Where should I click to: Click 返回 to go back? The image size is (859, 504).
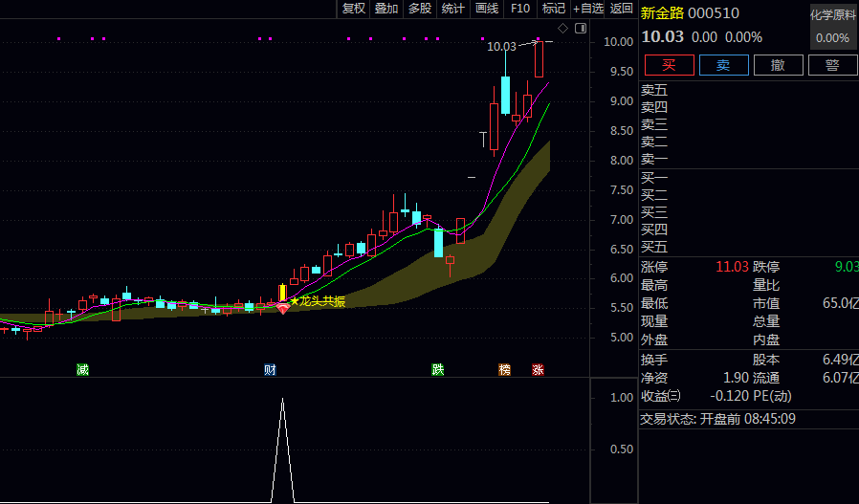[x=621, y=9]
